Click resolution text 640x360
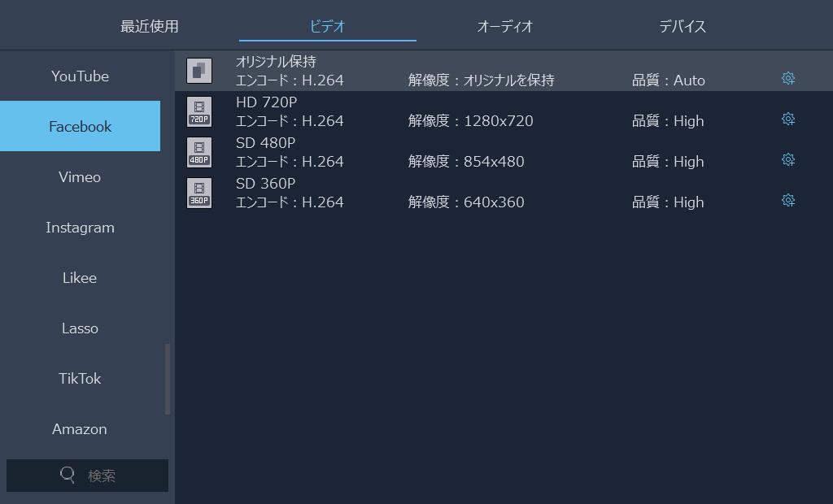The height and width of the screenshot is (504, 833). coord(494,202)
